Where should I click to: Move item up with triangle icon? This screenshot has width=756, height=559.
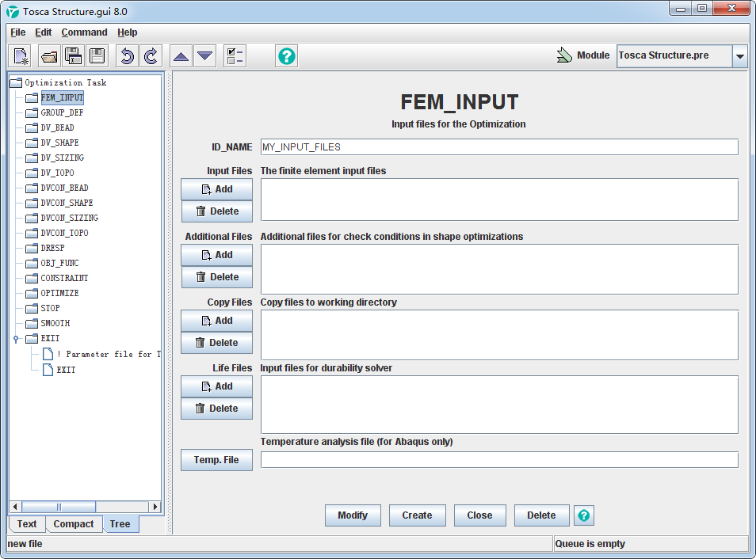pos(181,56)
